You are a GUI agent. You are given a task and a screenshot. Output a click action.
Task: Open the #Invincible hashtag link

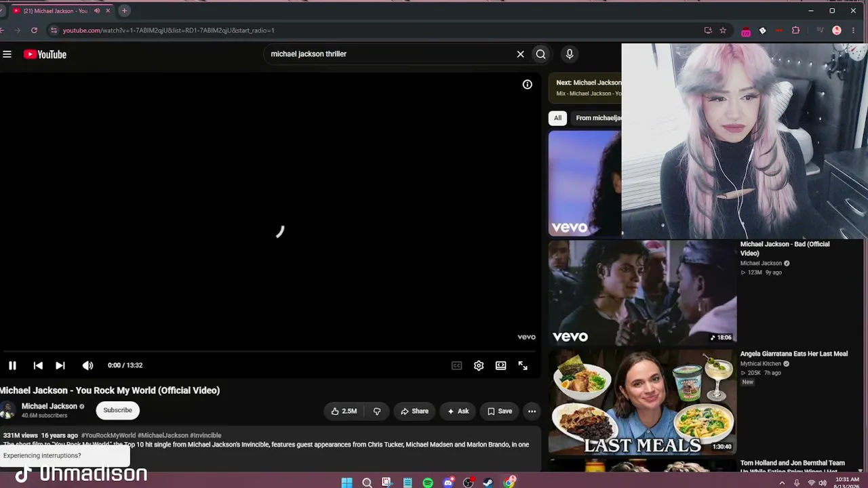click(205, 435)
